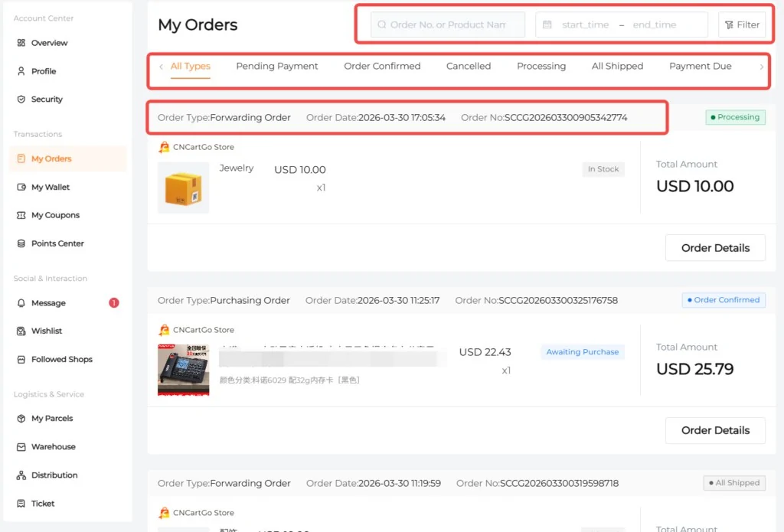Image resolution: width=784 pixels, height=532 pixels.
Task: Click the Profile person icon
Action: (21, 71)
